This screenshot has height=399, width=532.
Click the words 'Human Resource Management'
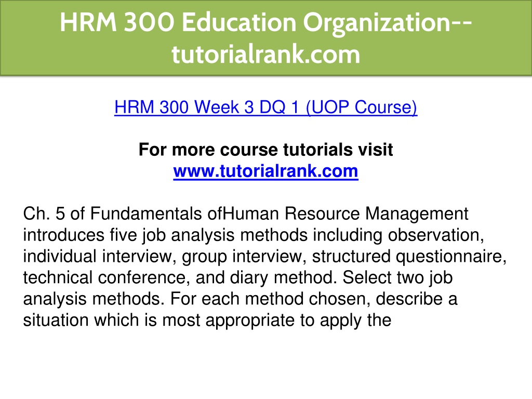click(345, 214)
